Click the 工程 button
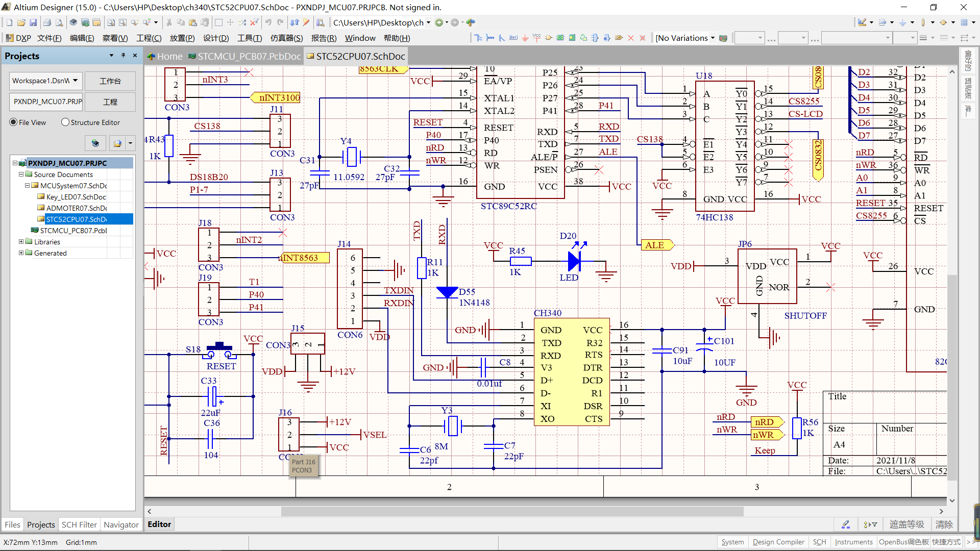The width and height of the screenshot is (980, 551). (x=110, y=102)
